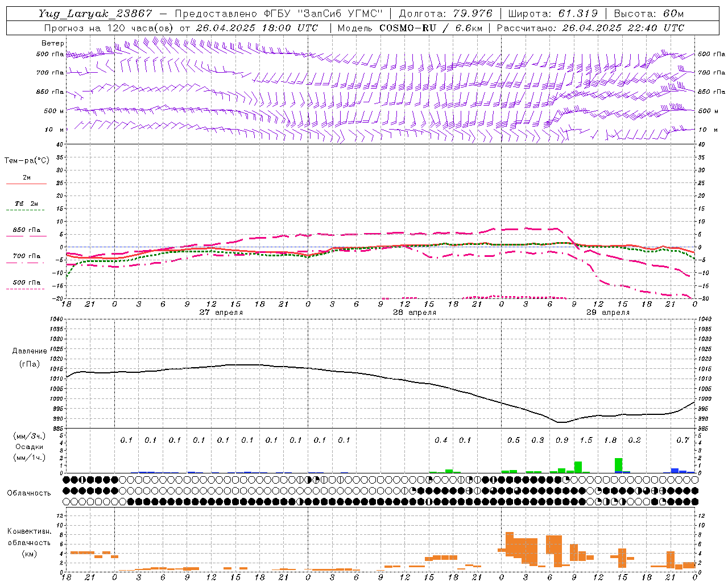Click the precipitation value 0.5
The width and height of the screenshot is (728, 582).
coord(514,440)
